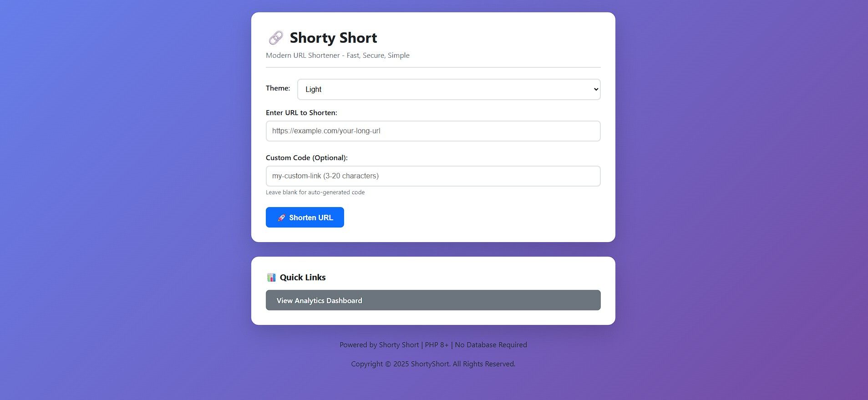Click the auto-generated code hint text
The image size is (868, 400).
(315, 192)
